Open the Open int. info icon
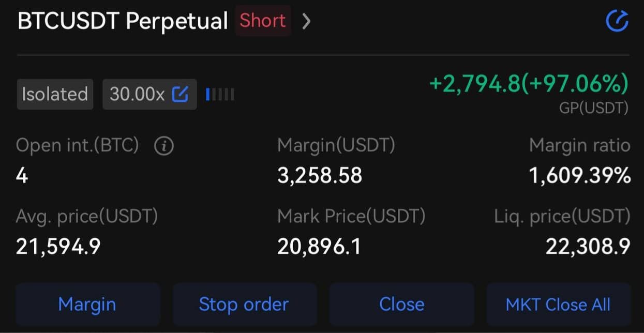The height and width of the screenshot is (333, 644). click(x=164, y=147)
